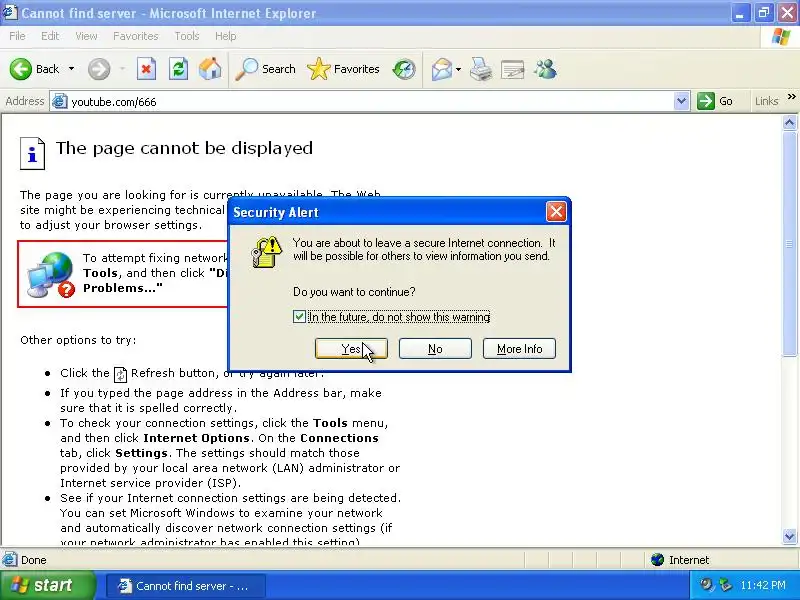Go to the Home page icon
The width and height of the screenshot is (800, 600).
coord(210,69)
